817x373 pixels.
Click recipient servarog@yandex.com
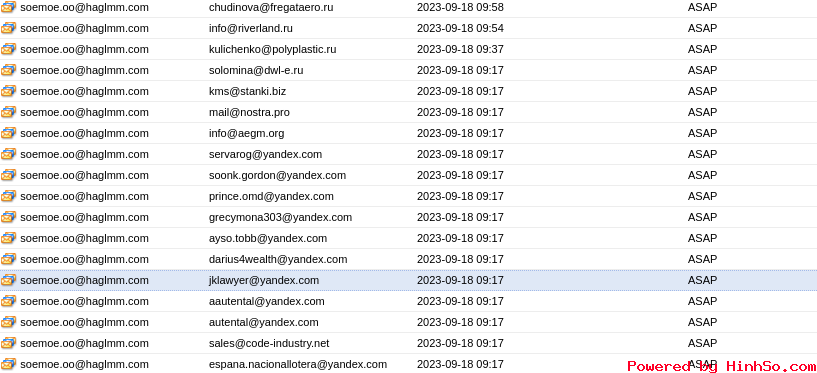pyautogui.click(x=265, y=154)
